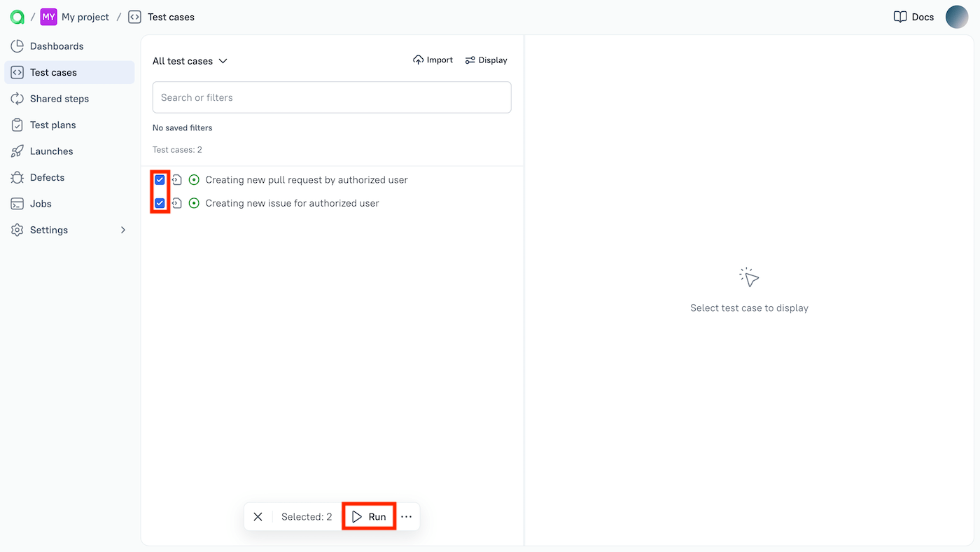The image size is (980, 552).
Task: Click the Search or filters input field
Action: (331, 97)
